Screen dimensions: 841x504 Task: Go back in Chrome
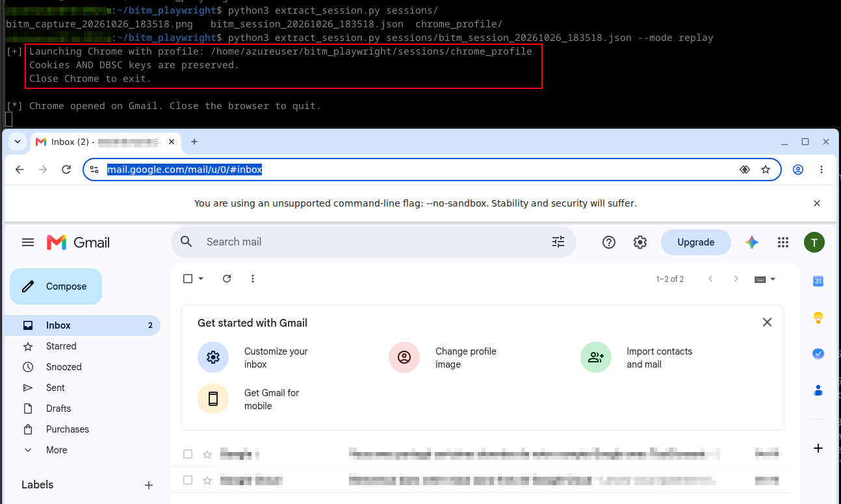click(19, 170)
